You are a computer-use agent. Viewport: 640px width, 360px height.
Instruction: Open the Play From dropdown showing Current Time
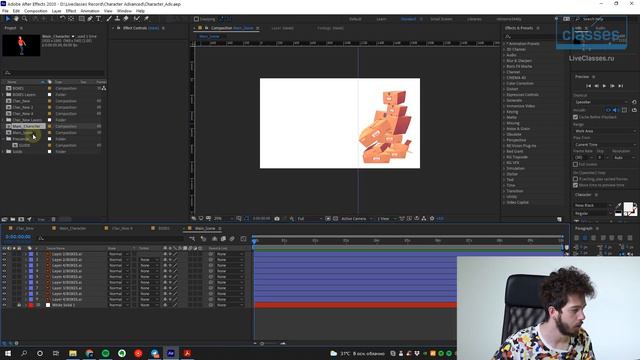click(604, 144)
